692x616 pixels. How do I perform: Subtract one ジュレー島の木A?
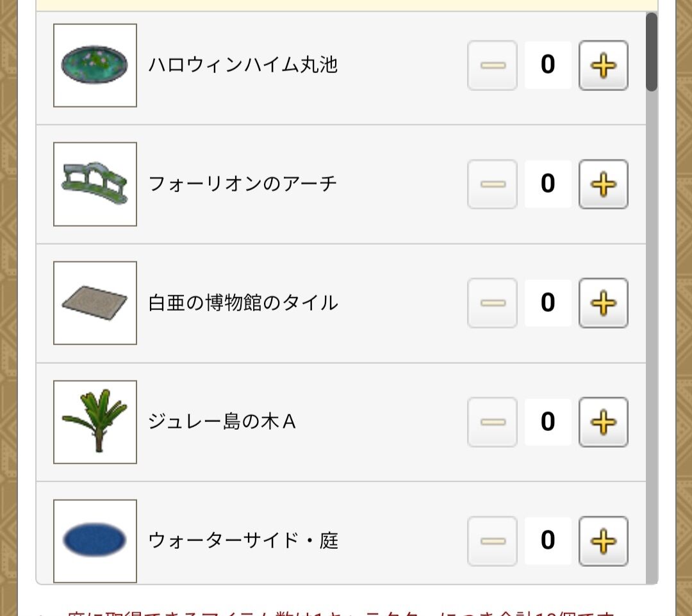pyautogui.click(x=492, y=422)
